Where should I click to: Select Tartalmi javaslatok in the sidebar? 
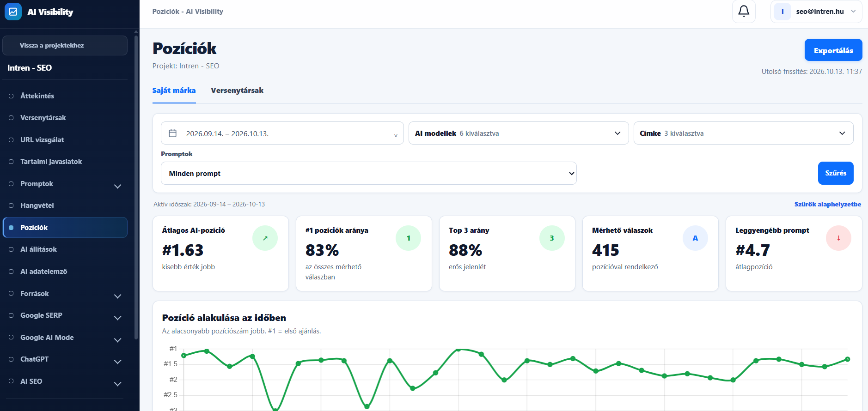tap(65, 162)
